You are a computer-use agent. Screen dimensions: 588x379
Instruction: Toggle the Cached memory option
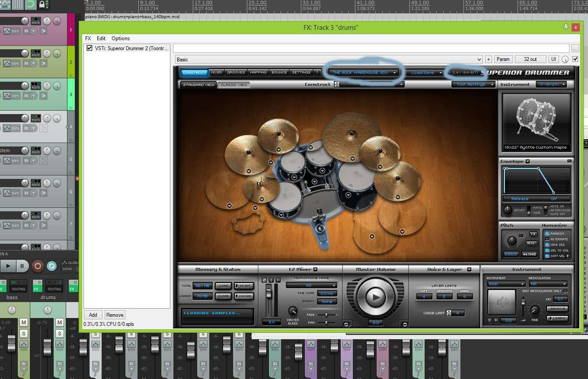(244, 296)
